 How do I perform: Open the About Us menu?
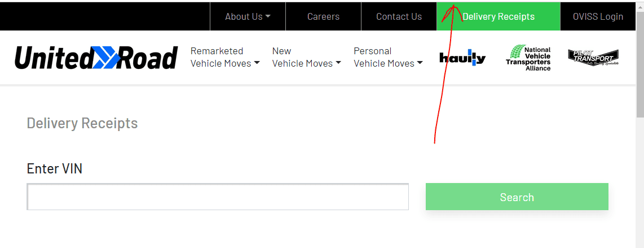point(244,16)
